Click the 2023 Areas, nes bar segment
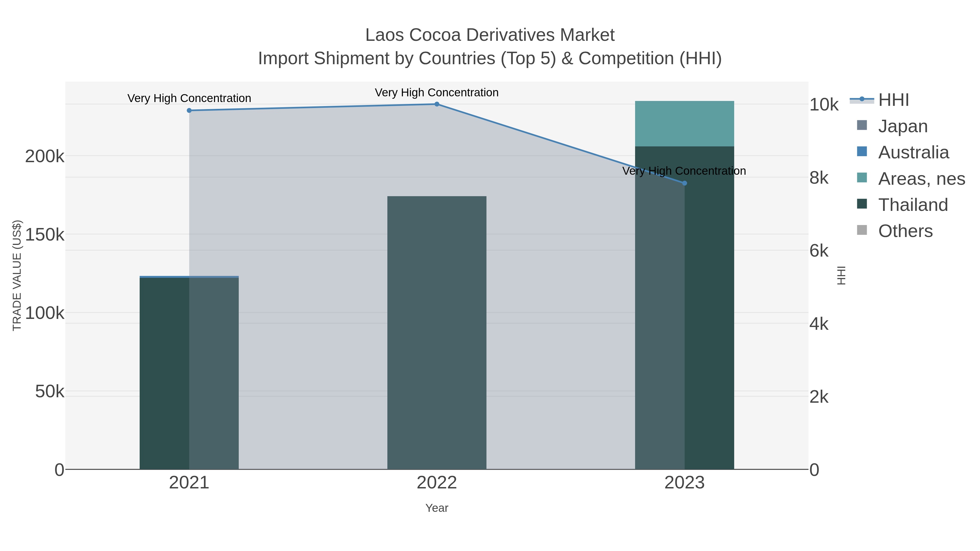980x551 pixels. (x=684, y=124)
